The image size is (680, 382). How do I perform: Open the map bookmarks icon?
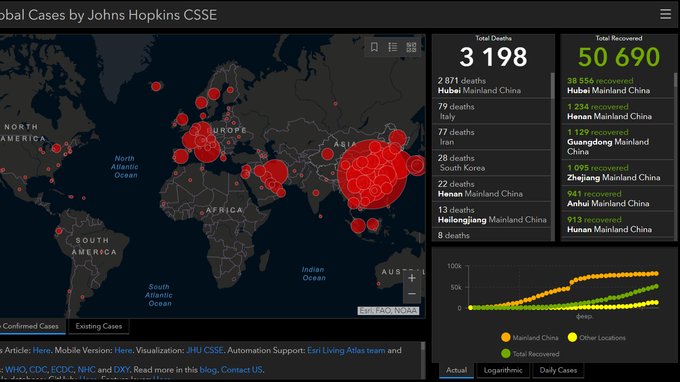coord(374,47)
